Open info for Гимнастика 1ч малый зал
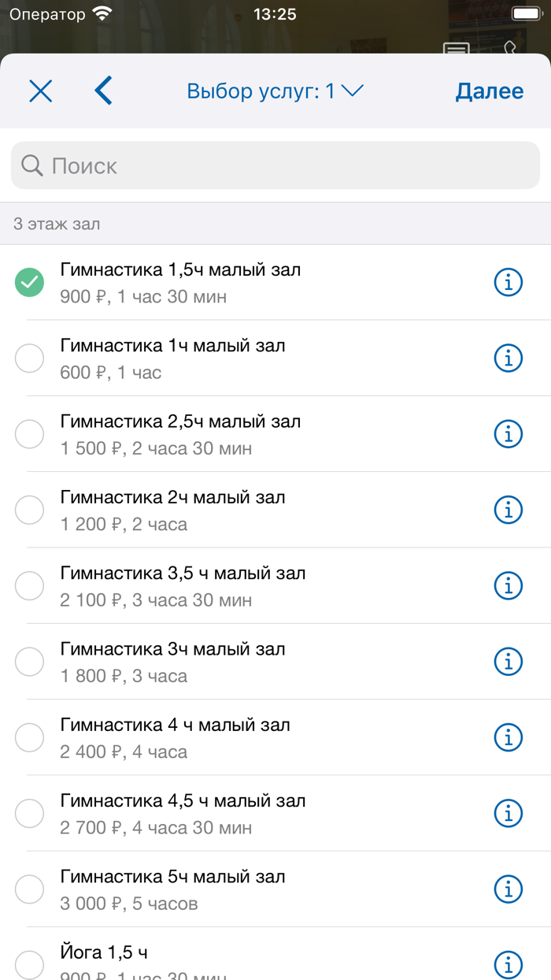Screen dimensions: 551x980 click(508, 358)
